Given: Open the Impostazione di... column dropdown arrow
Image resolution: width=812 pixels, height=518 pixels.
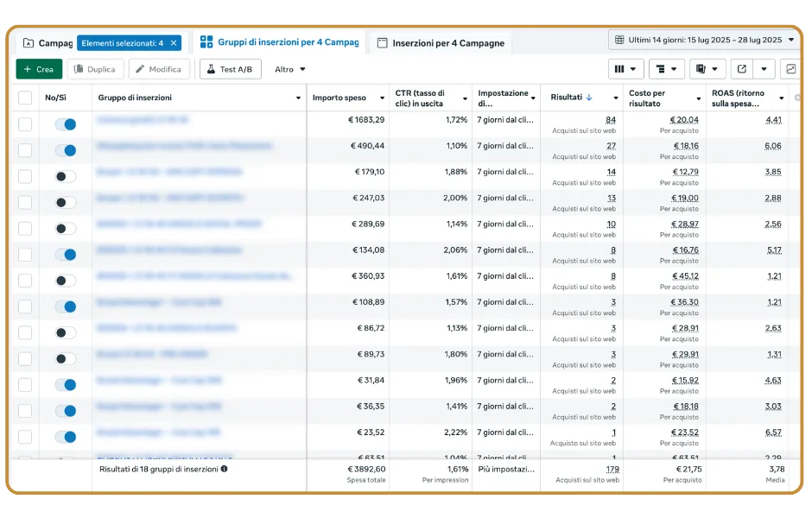Looking at the screenshot, I should [x=533, y=98].
